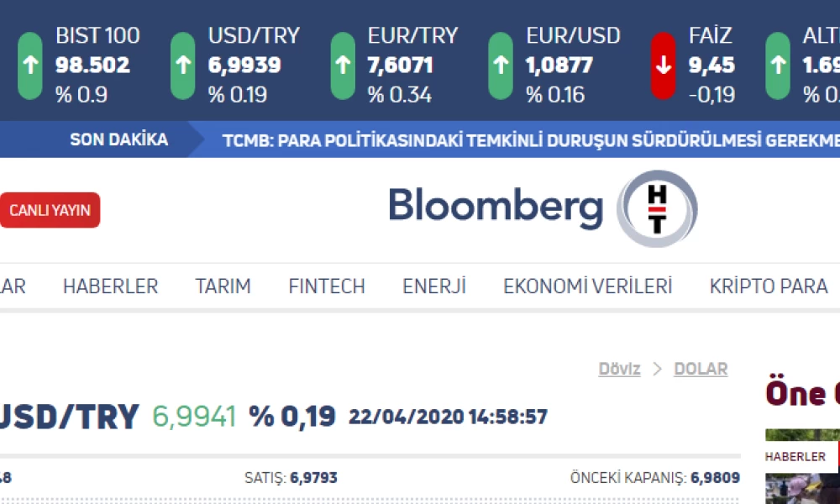The height and width of the screenshot is (504, 840).
Task: Click the EUR/TRY green up-arrow icon
Action: point(343,66)
